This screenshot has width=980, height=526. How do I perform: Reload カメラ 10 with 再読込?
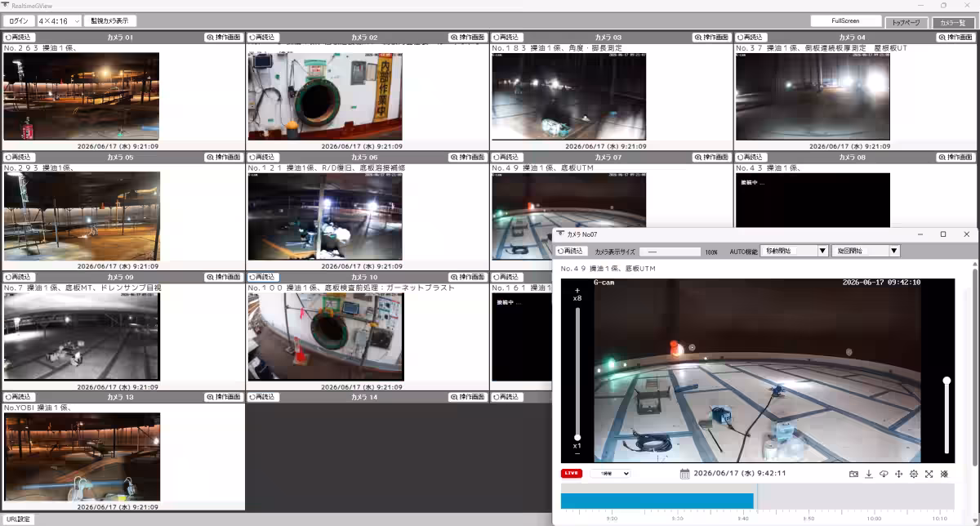tap(263, 277)
